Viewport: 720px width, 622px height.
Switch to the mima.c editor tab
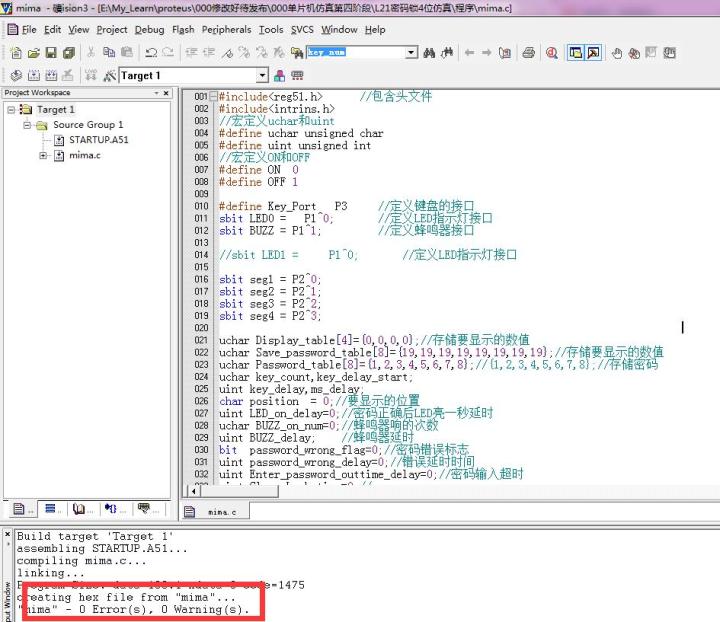tap(215, 511)
